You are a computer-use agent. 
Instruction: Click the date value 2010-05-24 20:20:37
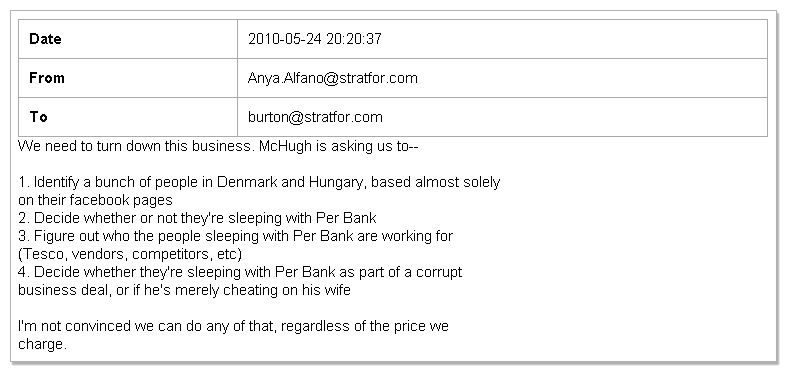pos(315,39)
